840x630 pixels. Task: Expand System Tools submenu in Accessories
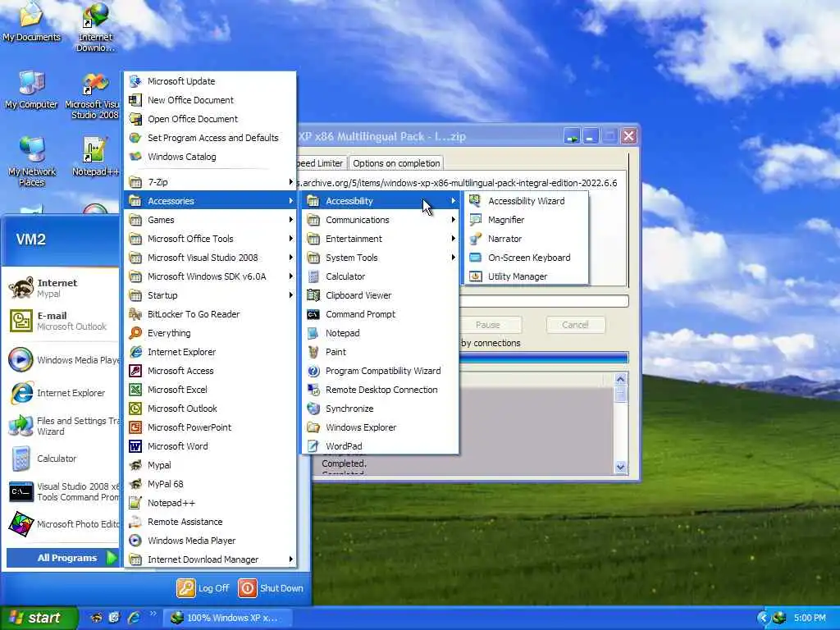[x=380, y=258]
